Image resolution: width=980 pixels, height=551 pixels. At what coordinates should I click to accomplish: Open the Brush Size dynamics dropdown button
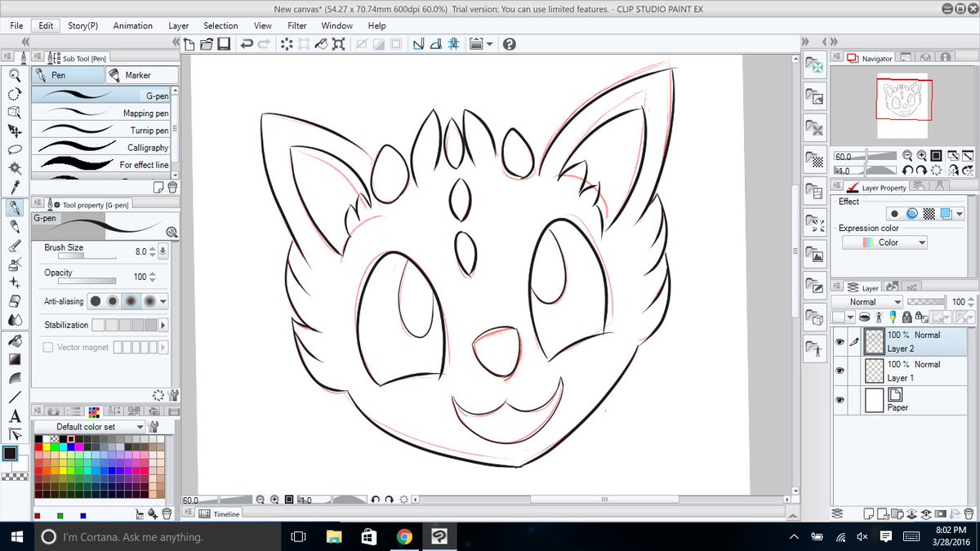coord(163,252)
